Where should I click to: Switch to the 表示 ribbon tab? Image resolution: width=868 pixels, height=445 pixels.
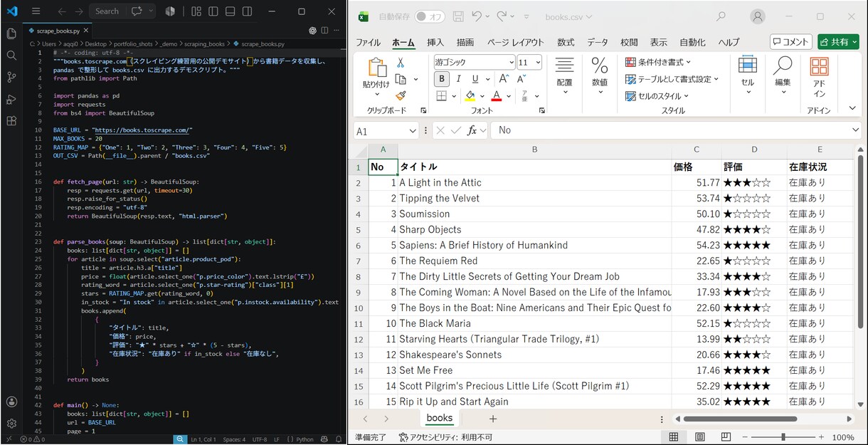coord(659,42)
